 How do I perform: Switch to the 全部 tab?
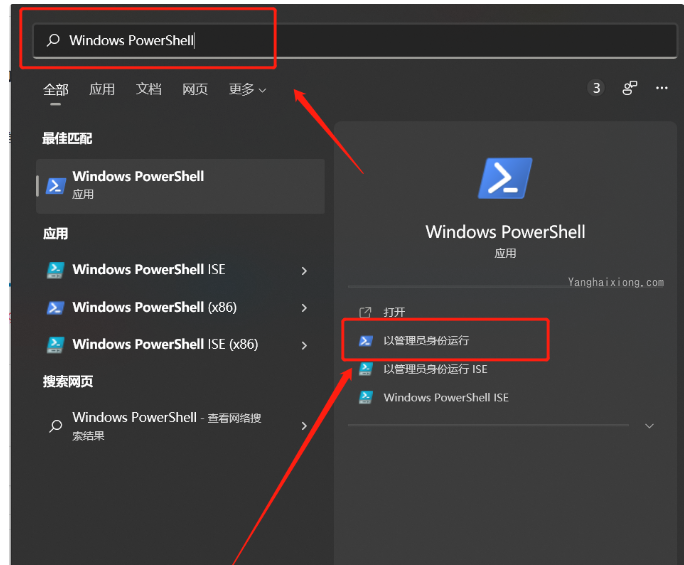pos(55,89)
